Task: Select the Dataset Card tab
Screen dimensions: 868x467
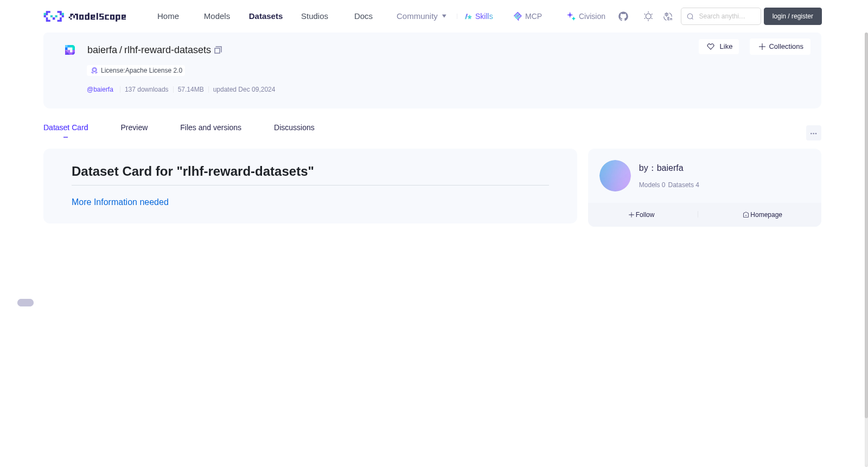Action: point(66,127)
